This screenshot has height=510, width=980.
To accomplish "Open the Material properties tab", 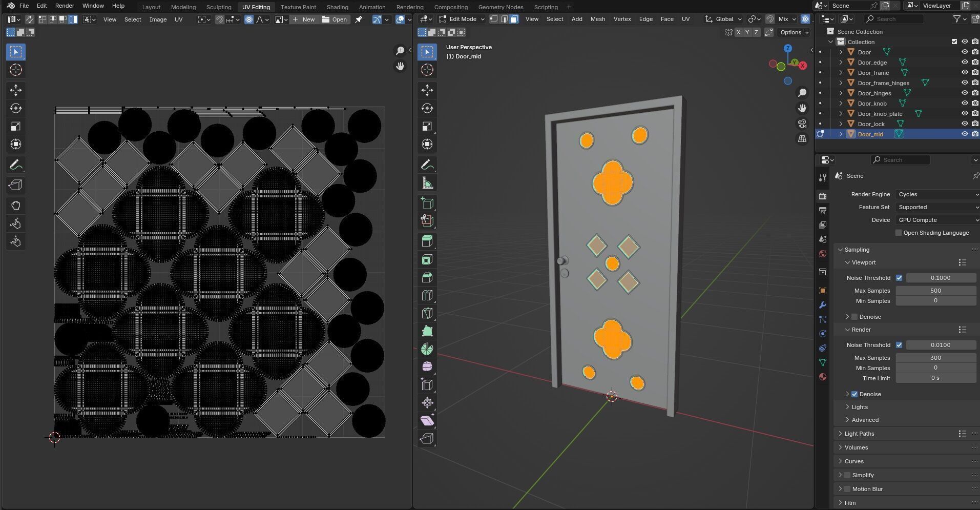I will coord(823,377).
